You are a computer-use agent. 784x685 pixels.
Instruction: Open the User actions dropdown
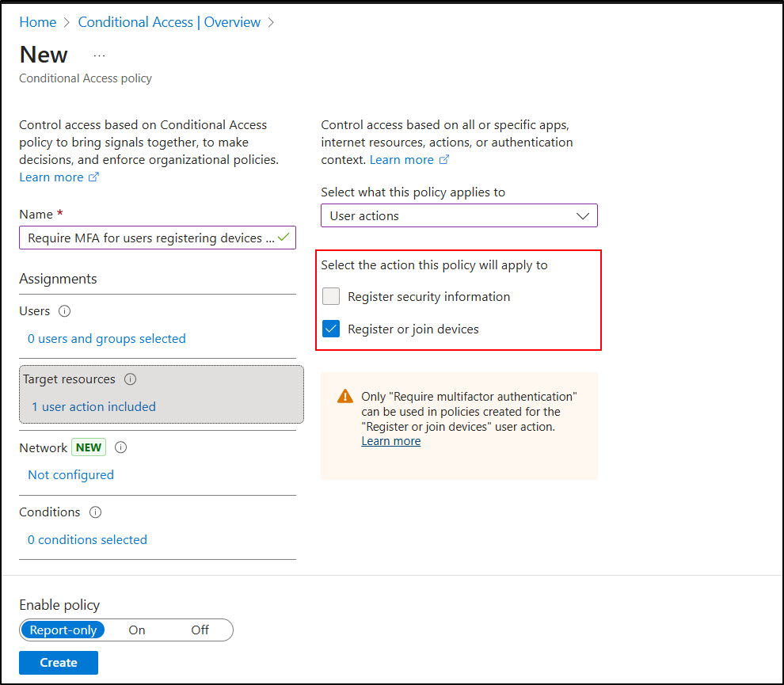pyautogui.click(x=459, y=215)
